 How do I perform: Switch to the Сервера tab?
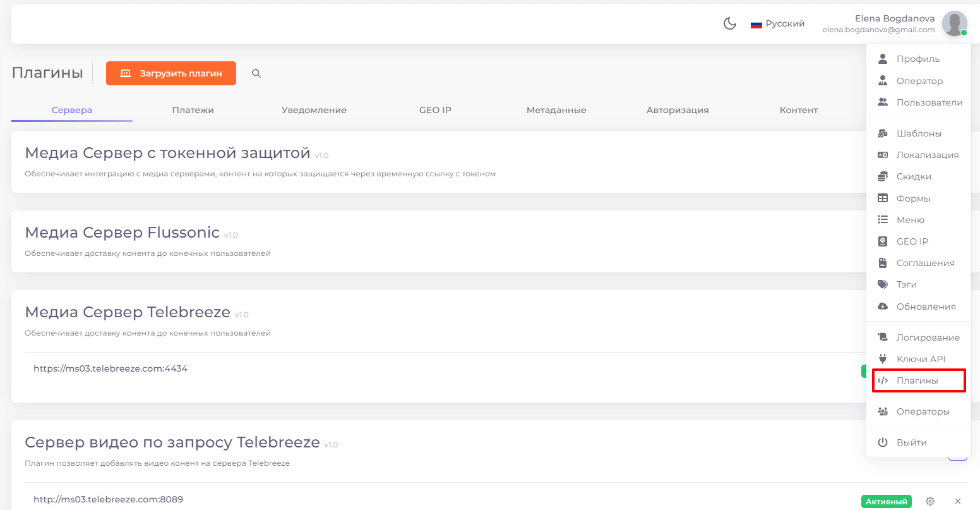(72, 110)
